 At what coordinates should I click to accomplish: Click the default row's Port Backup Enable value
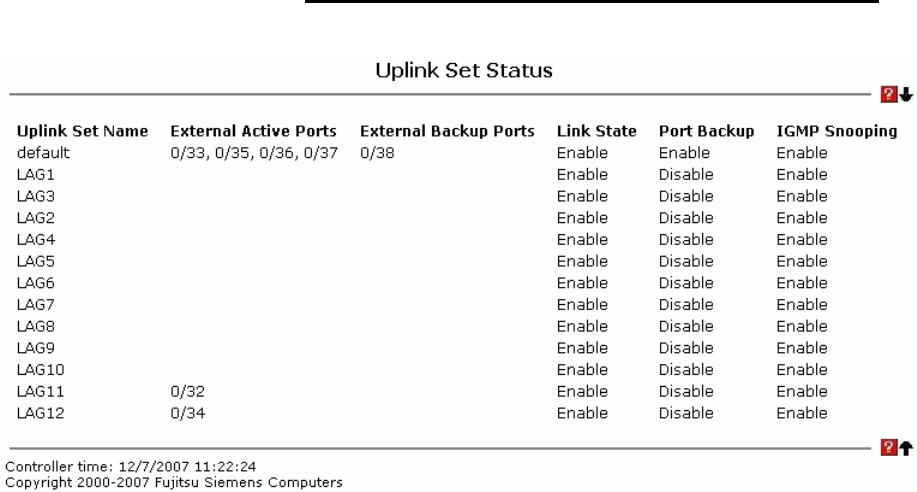tap(684, 153)
